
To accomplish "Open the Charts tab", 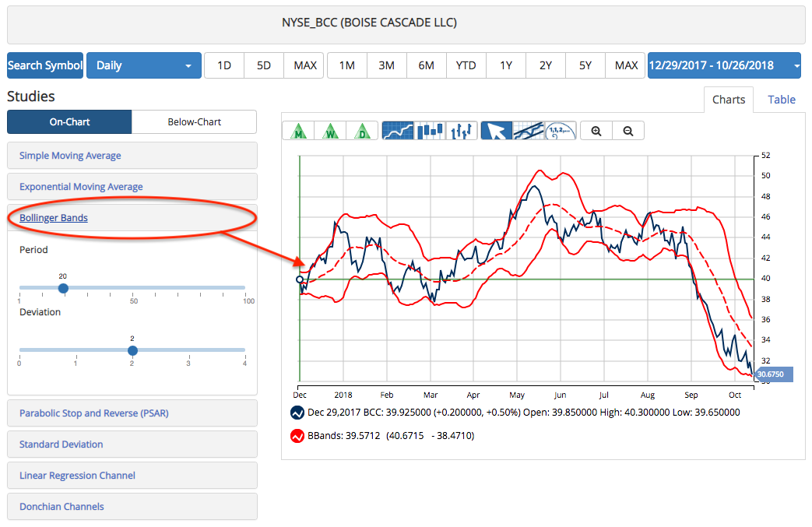I will click(x=729, y=100).
